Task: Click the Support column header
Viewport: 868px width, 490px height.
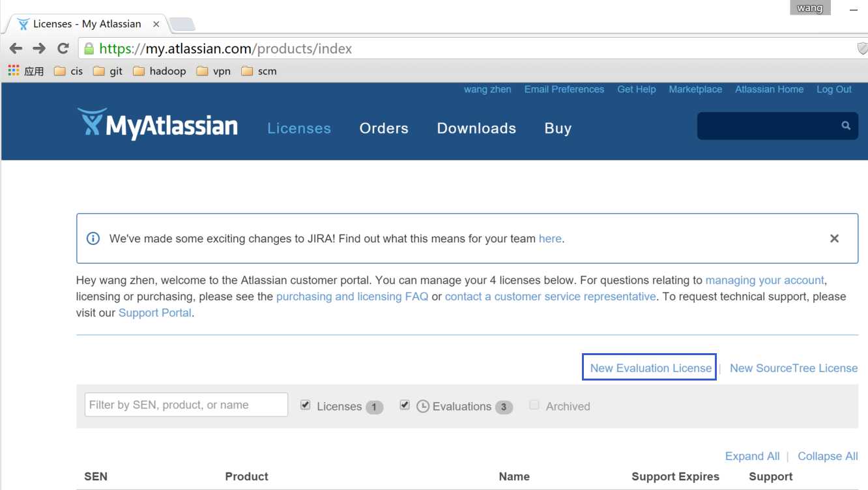Action: tap(771, 476)
